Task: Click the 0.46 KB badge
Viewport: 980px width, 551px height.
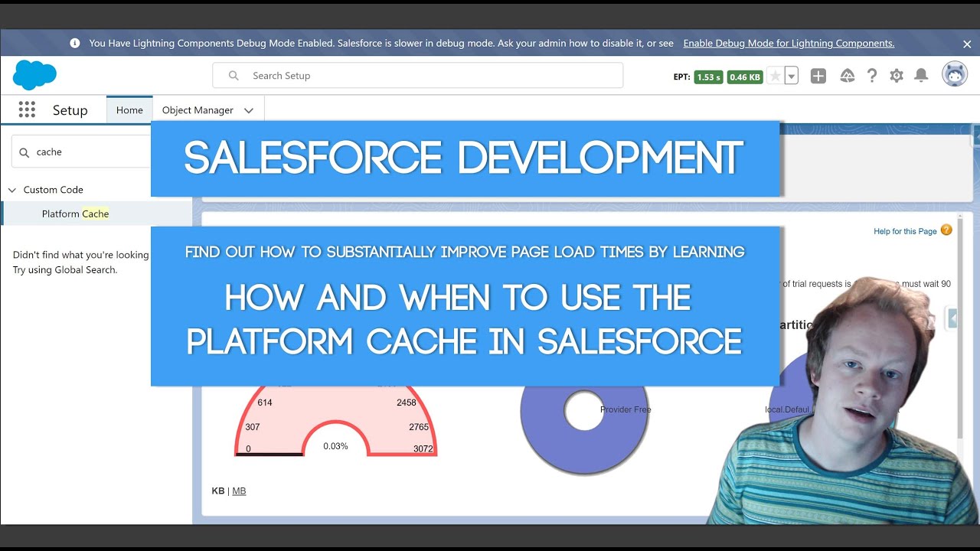Action: click(x=745, y=77)
